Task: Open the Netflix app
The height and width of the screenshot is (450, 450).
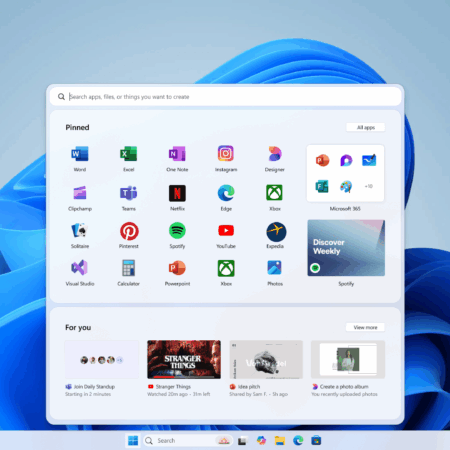Action: pyautogui.click(x=177, y=193)
